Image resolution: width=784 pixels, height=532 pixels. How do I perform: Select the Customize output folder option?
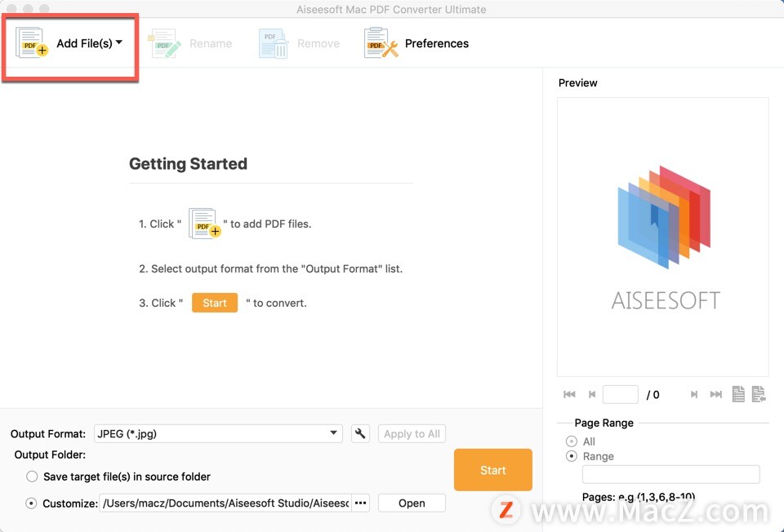31,503
